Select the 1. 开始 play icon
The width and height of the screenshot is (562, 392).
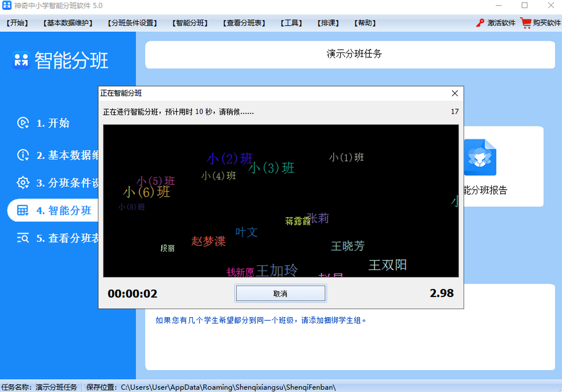coord(23,123)
